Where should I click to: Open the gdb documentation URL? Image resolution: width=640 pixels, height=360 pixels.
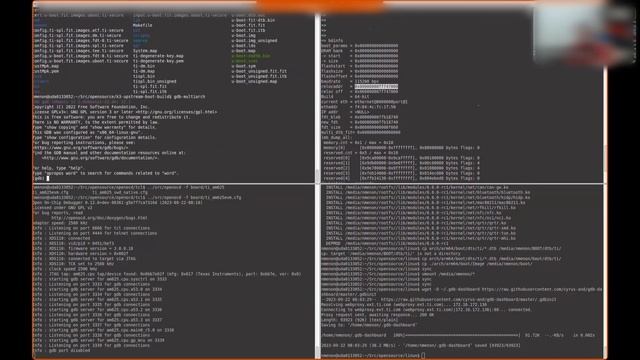click(x=100, y=158)
